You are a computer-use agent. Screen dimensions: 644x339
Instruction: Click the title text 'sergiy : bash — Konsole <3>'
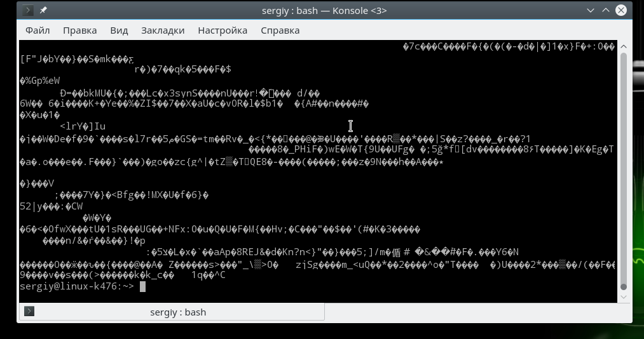324,11
